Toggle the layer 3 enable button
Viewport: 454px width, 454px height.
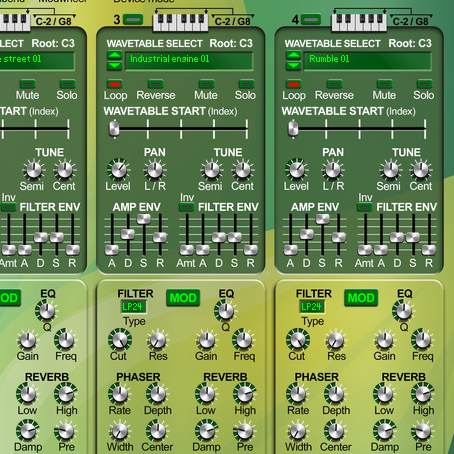click(x=133, y=20)
